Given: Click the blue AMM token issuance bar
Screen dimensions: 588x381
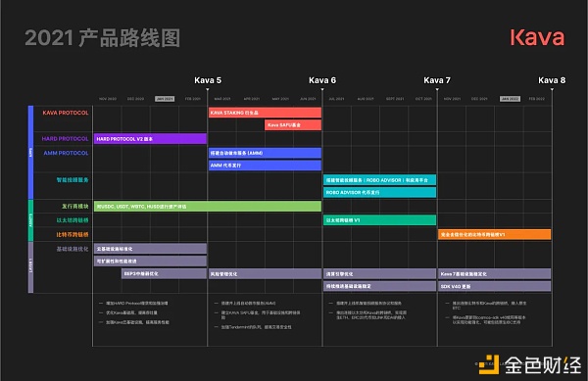Looking at the screenshot, I should tap(265, 166).
